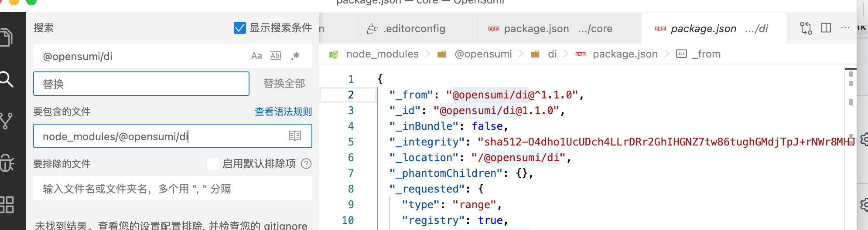Image resolution: width=868 pixels, height=230 pixels.
Task: Toggle regular expression (.*) search option
Action: tap(296, 56)
